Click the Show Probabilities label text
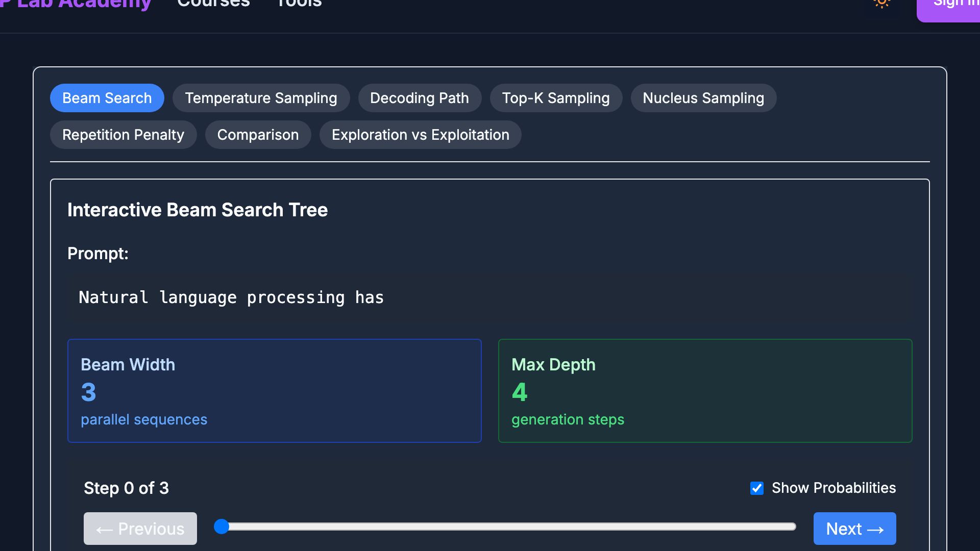 [834, 488]
